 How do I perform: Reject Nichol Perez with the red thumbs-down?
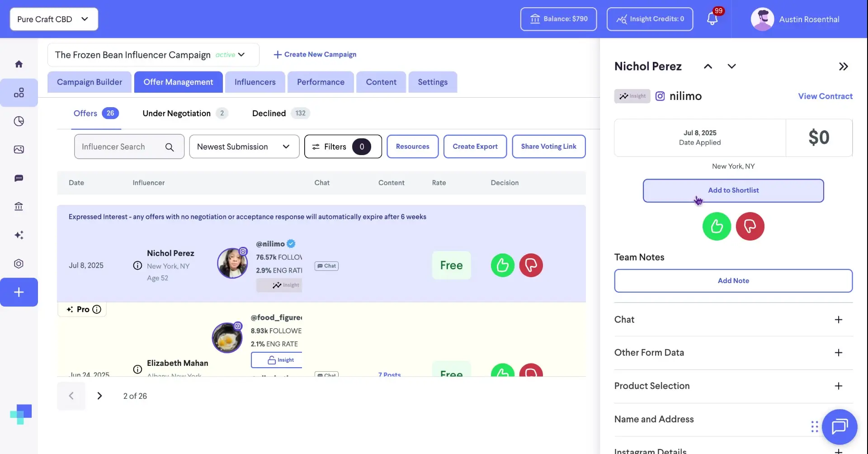pos(750,226)
